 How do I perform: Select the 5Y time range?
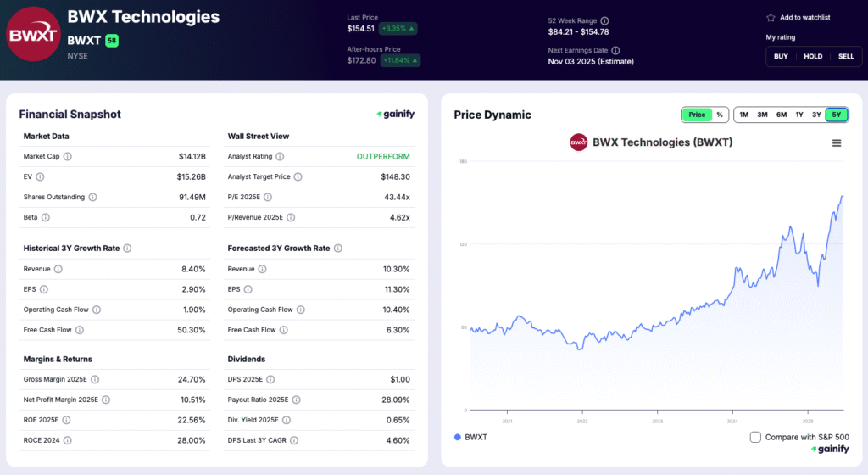point(837,115)
